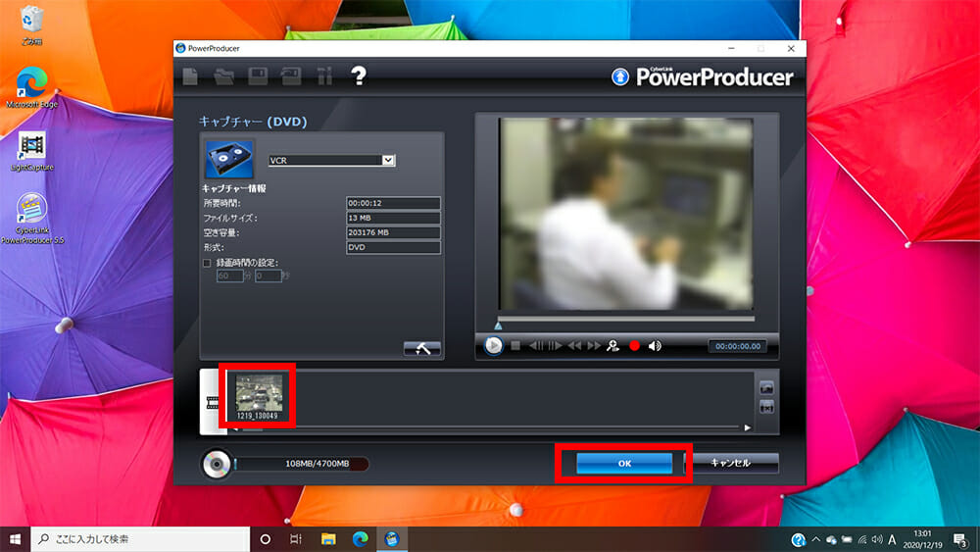Screen dimensions: 980x552
Task: Click the キャンセル button
Action: coord(731,463)
